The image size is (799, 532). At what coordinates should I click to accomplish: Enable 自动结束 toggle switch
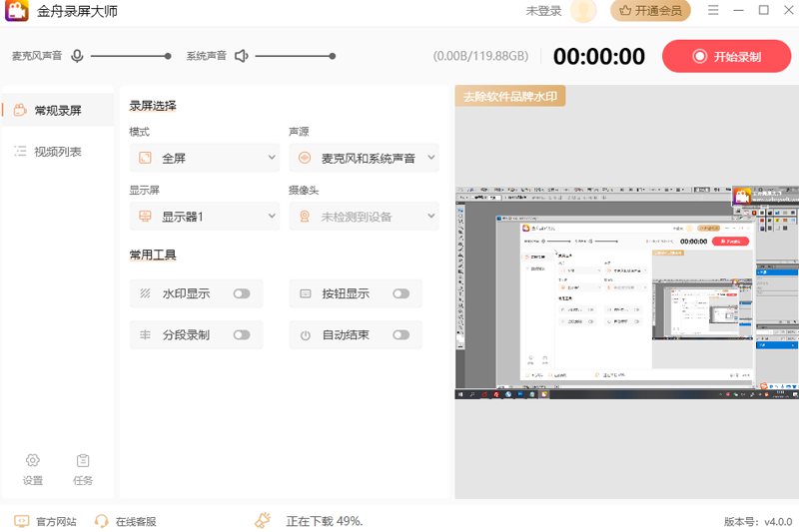coord(400,335)
